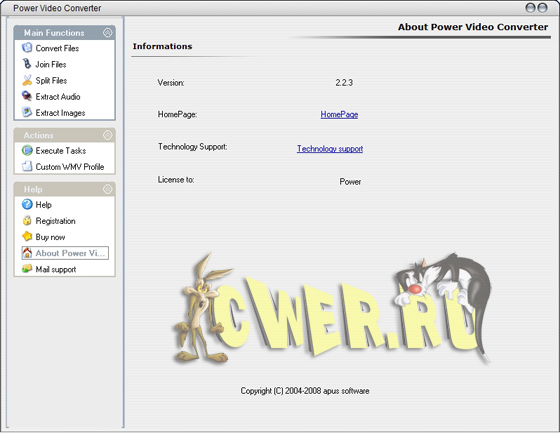Click the Informations heading
The width and height of the screenshot is (560, 433).
(x=162, y=46)
